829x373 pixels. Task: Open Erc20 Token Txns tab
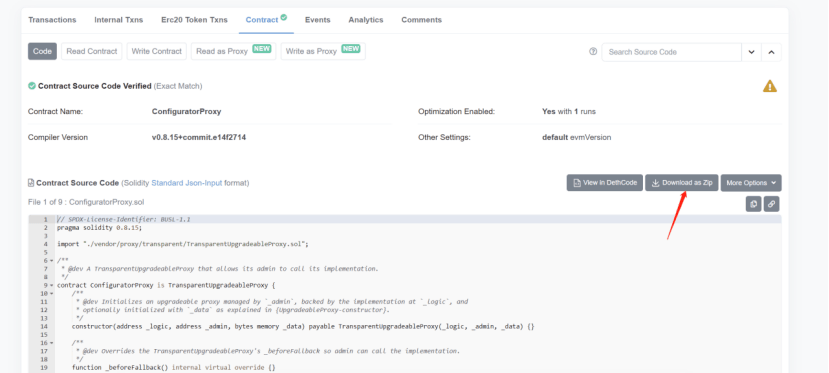tap(194, 20)
